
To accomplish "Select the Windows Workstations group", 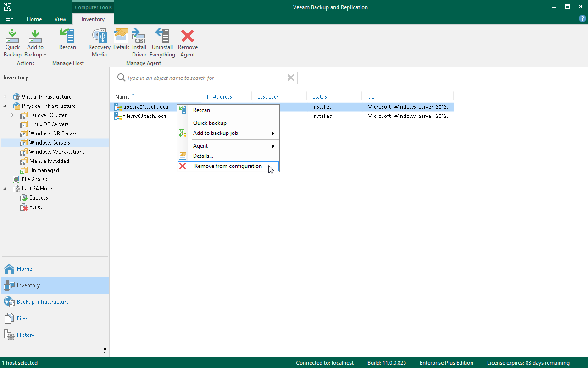I will pyautogui.click(x=57, y=152).
